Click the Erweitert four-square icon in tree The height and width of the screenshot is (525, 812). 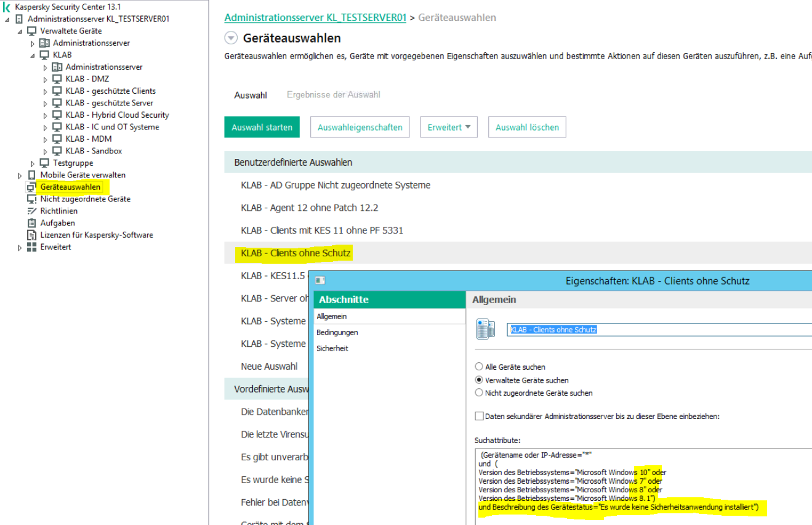pos(32,247)
